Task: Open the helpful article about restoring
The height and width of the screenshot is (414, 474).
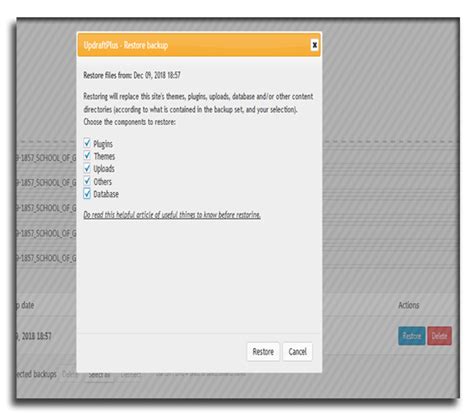Action: coord(172,215)
